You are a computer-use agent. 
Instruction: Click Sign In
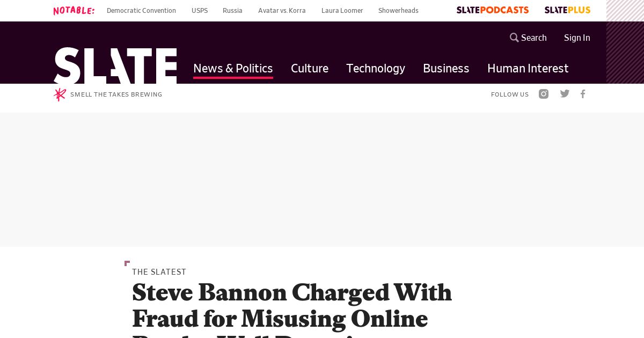[x=577, y=38]
